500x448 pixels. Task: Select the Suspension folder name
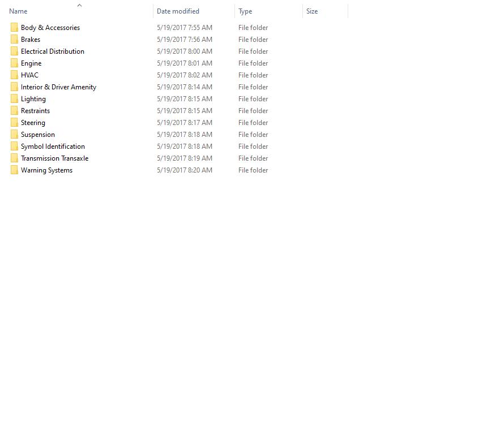click(x=38, y=135)
